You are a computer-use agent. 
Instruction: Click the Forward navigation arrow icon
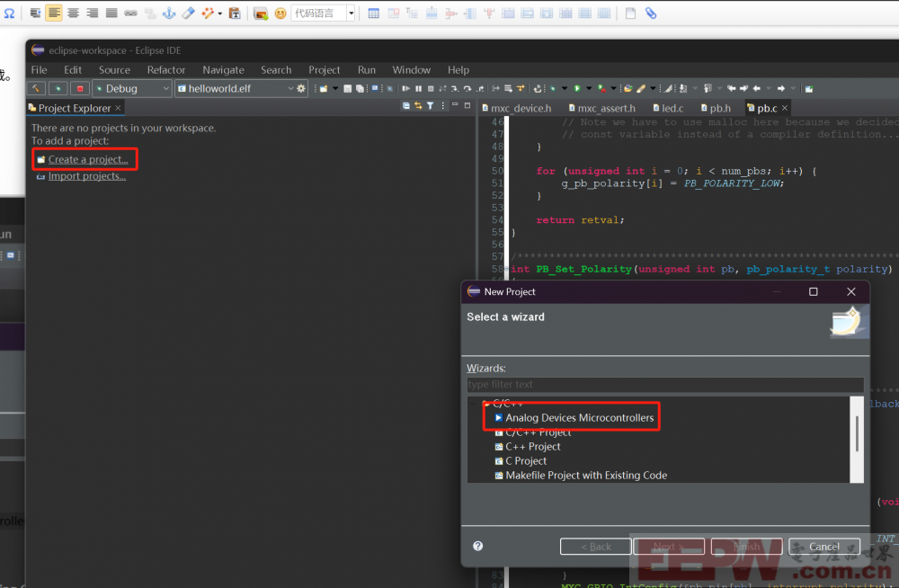(x=781, y=88)
